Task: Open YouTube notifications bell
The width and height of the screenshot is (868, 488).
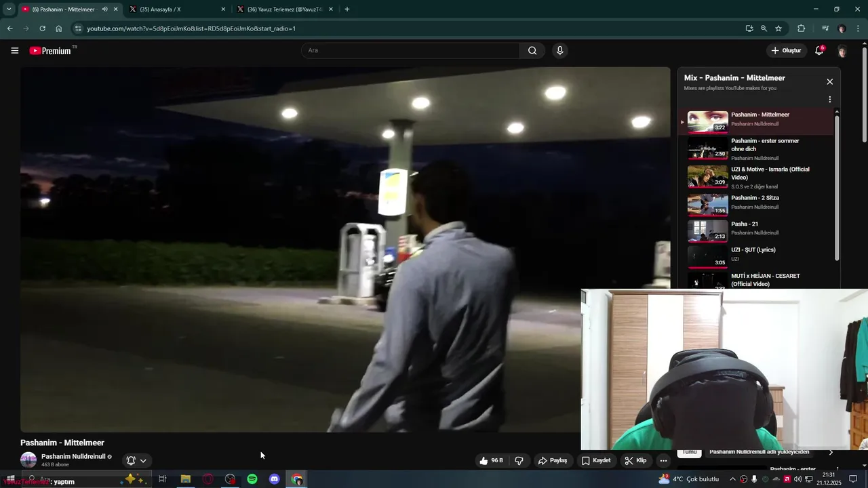Action: [x=819, y=51]
